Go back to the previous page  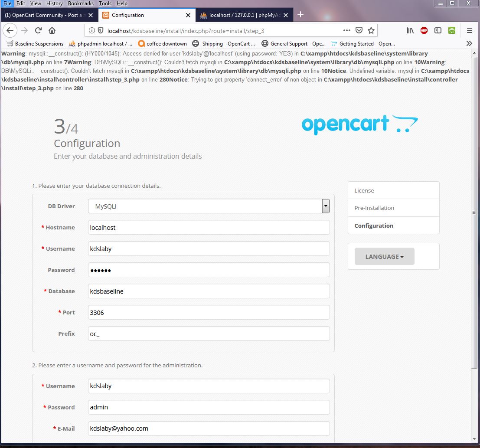(10, 30)
